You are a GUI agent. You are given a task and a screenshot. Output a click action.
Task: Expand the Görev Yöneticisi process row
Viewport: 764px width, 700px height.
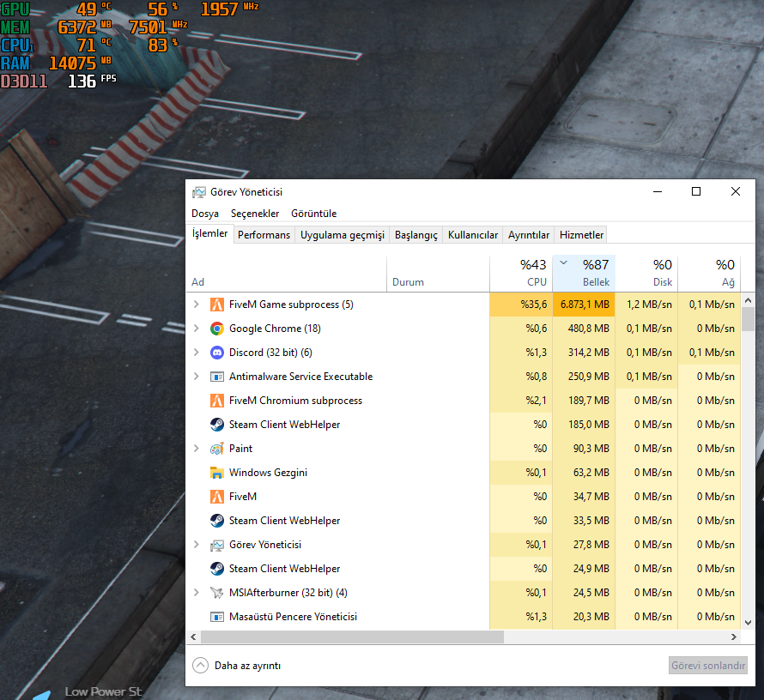click(x=197, y=544)
